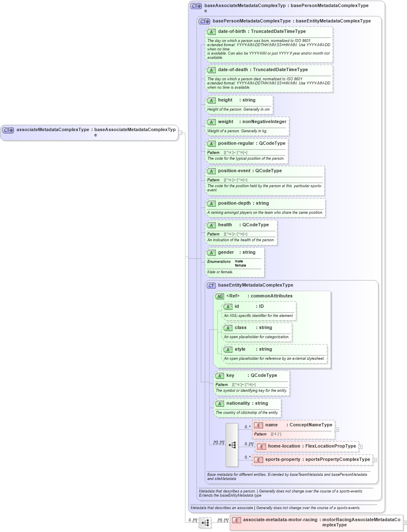
Task: Expand the name element with its plus icon
Action: [337, 429]
